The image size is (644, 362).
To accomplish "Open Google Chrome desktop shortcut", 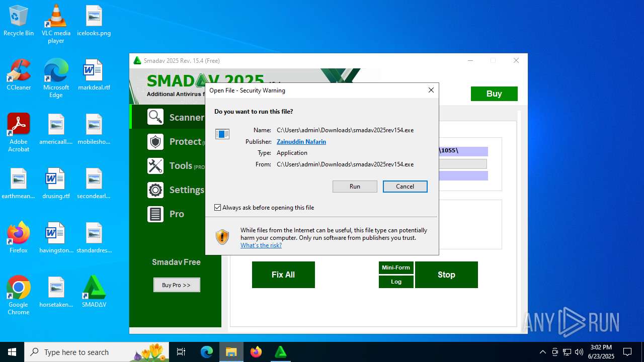I will (19, 296).
